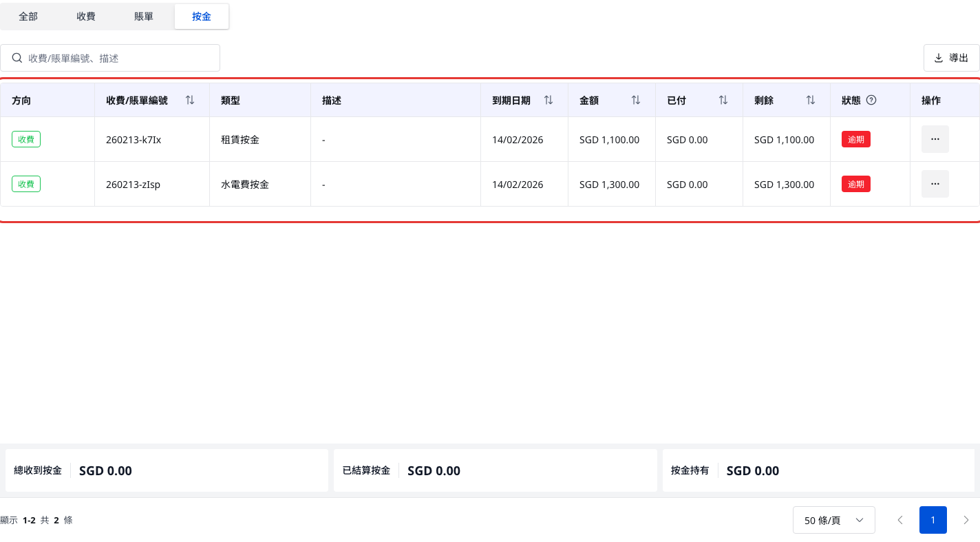This screenshot has height=542, width=980.
Task: Click remaining SGD 1,300.00 in 剩餘 column
Action: tap(784, 185)
